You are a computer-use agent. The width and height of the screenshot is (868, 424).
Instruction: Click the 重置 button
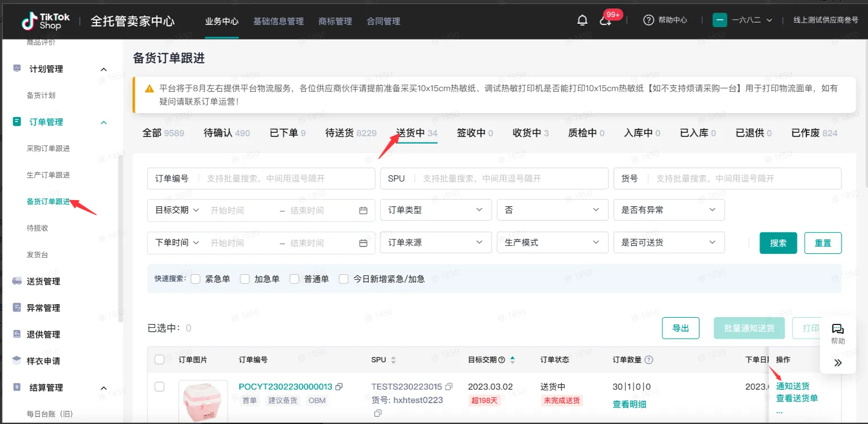[x=823, y=243]
